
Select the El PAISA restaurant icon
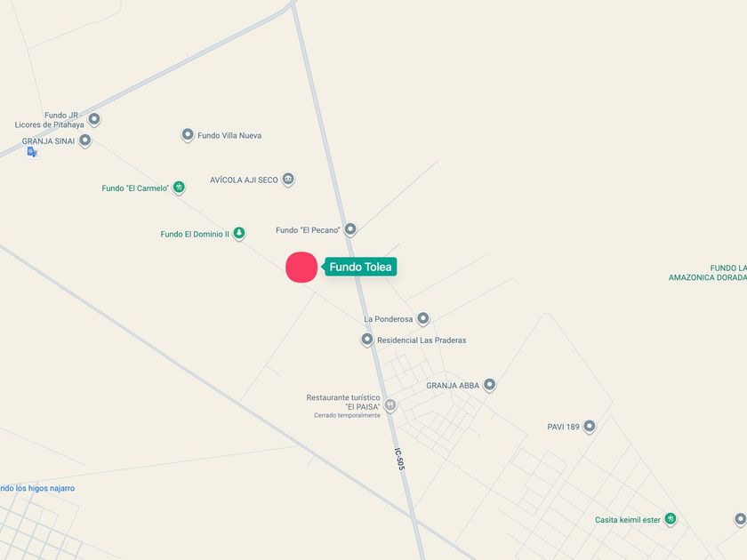[x=390, y=405]
